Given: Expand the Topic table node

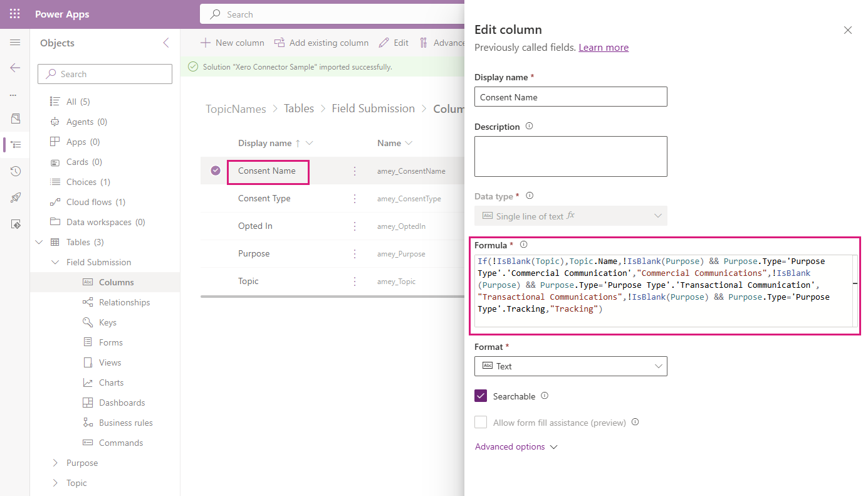Looking at the screenshot, I should 55,483.
